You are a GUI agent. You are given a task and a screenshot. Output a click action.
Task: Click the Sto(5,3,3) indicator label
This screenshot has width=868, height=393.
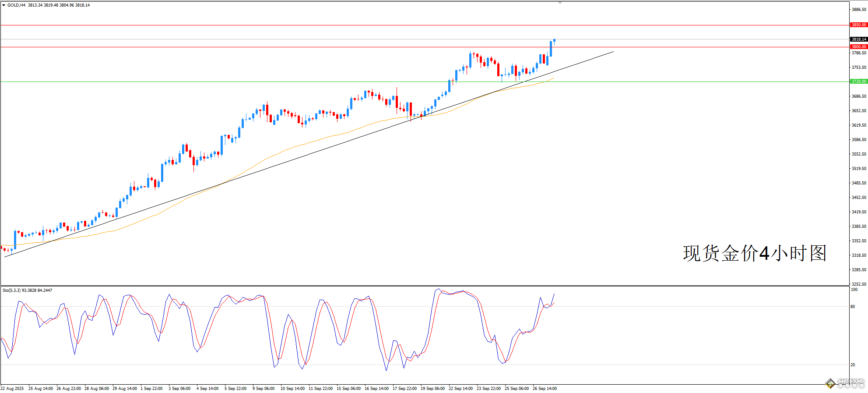[11, 290]
